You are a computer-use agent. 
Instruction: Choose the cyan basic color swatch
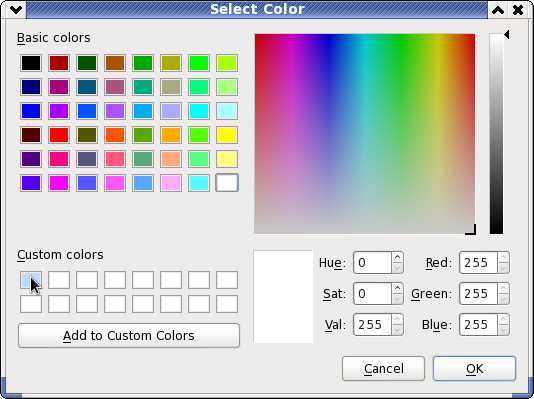199,111
